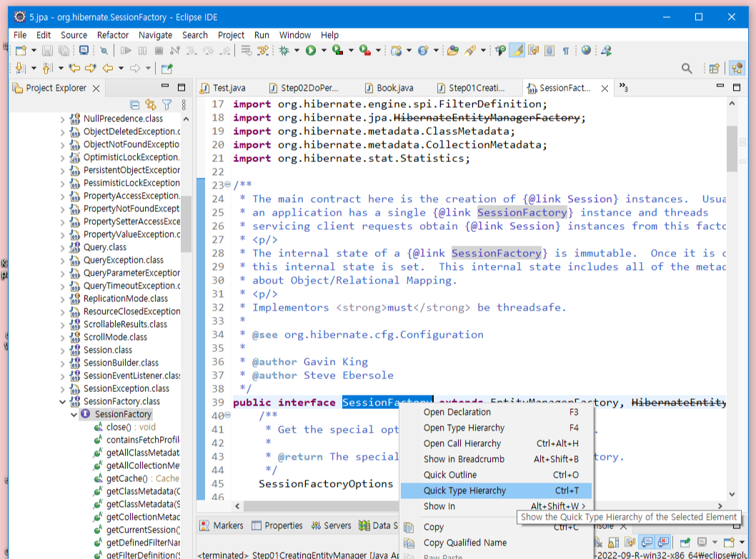Image resolution: width=756 pixels, height=559 pixels.
Task: Fold the Javadoc comment at line 23
Action: pyautogui.click(x=227, y=185)
